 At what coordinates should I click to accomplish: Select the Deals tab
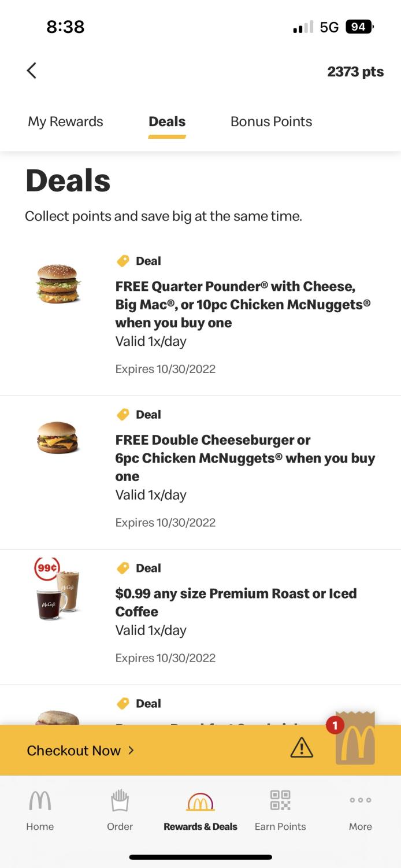tap(166, 121)
